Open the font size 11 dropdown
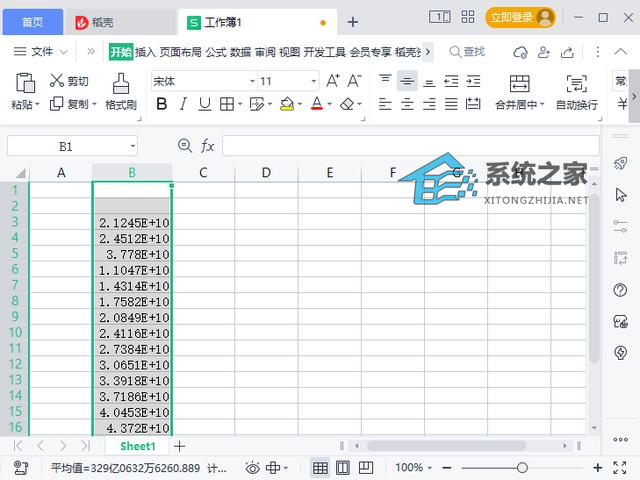Image resolution: width=640 pixels, height=480 pixels. [x=313, y=81]
